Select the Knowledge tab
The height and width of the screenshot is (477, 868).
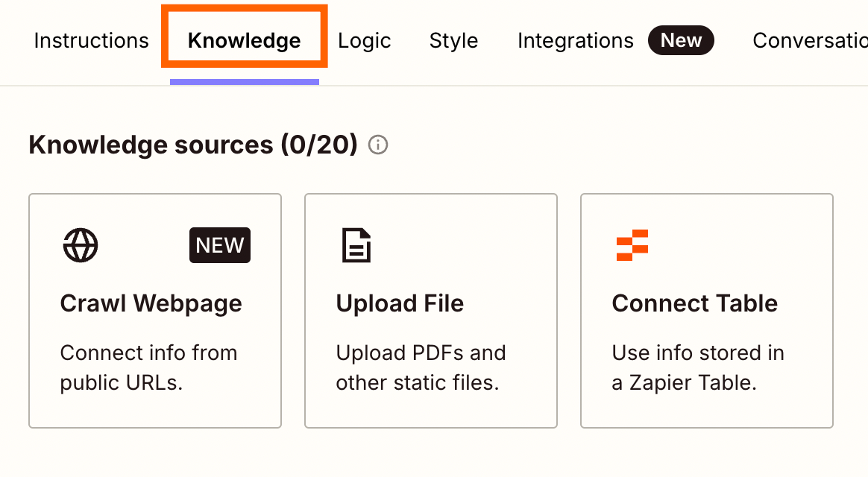click(244, 40)
